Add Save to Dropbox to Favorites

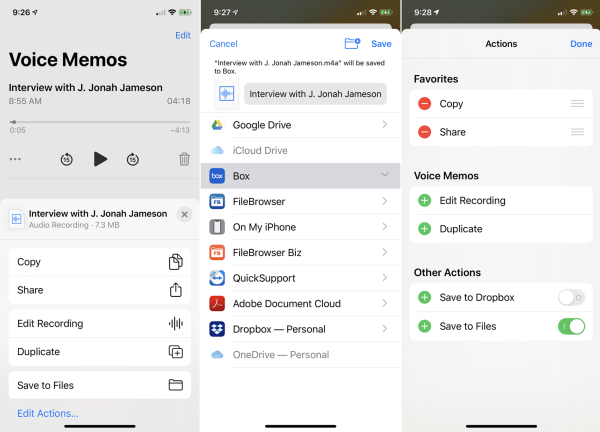click(424, 297)
